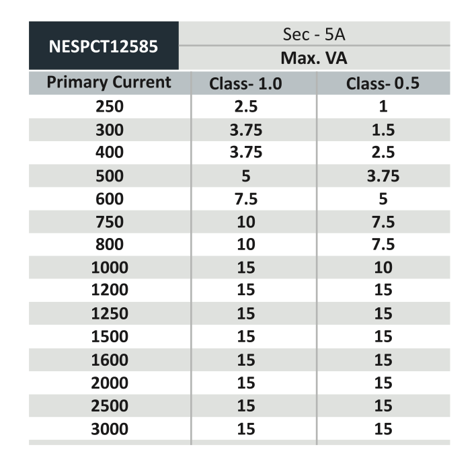The height and width of the screenshot is (472, 476).
Task: Click Class 1.0 value for 1600 row
Action: pyautogui.click(x=246, y=360)
